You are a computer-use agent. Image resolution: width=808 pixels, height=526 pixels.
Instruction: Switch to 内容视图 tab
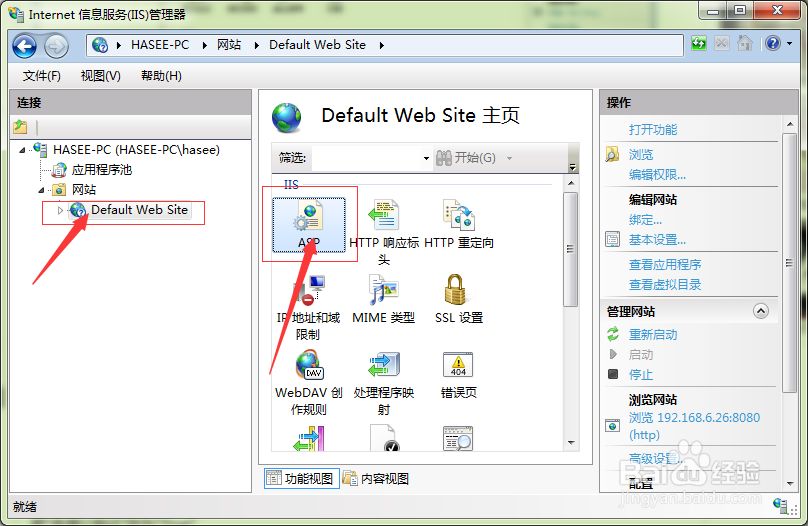377,479
